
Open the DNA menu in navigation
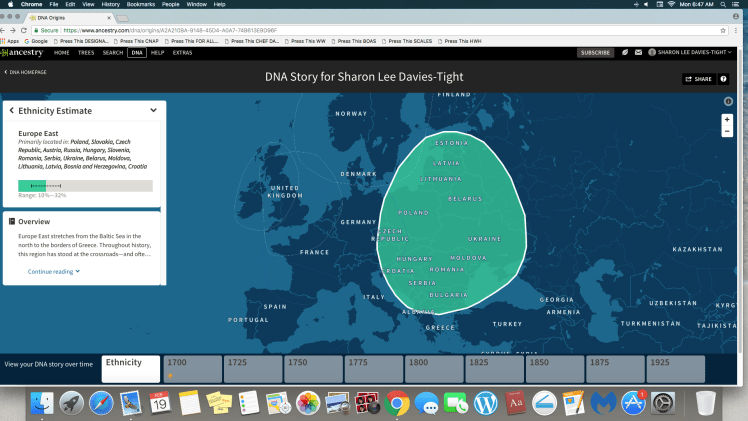(137, 52)
